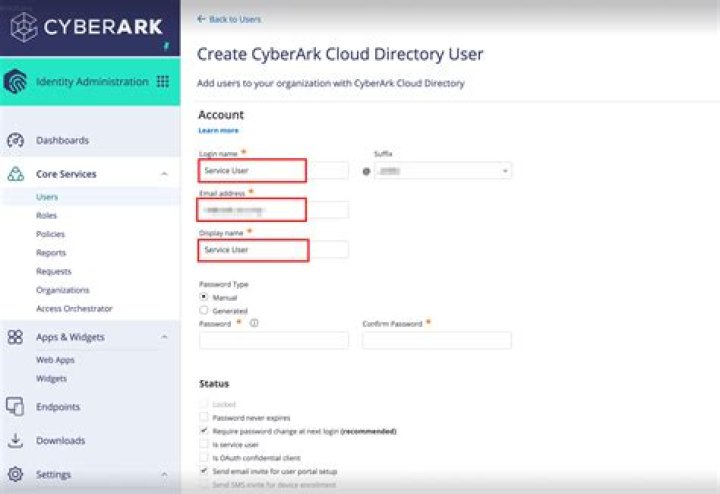Image resolution: width=720 pixels, height=494 pixels.
Task: Focus the Confirm Password field
Action: (437, 340)
